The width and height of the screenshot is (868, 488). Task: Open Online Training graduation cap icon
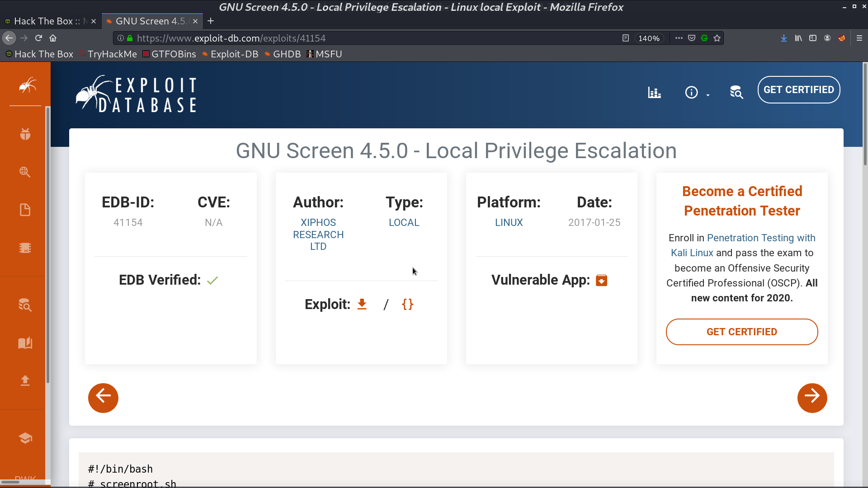tap(25, 438)
